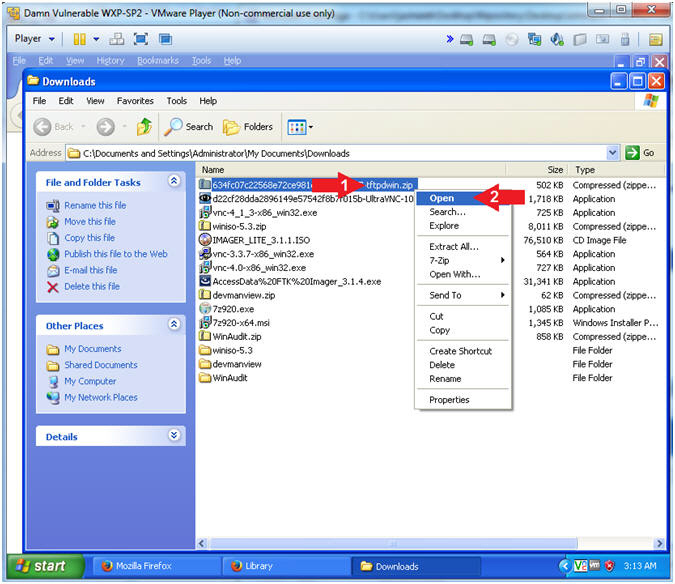Choose Open With in context menu

tap(463, 274)
